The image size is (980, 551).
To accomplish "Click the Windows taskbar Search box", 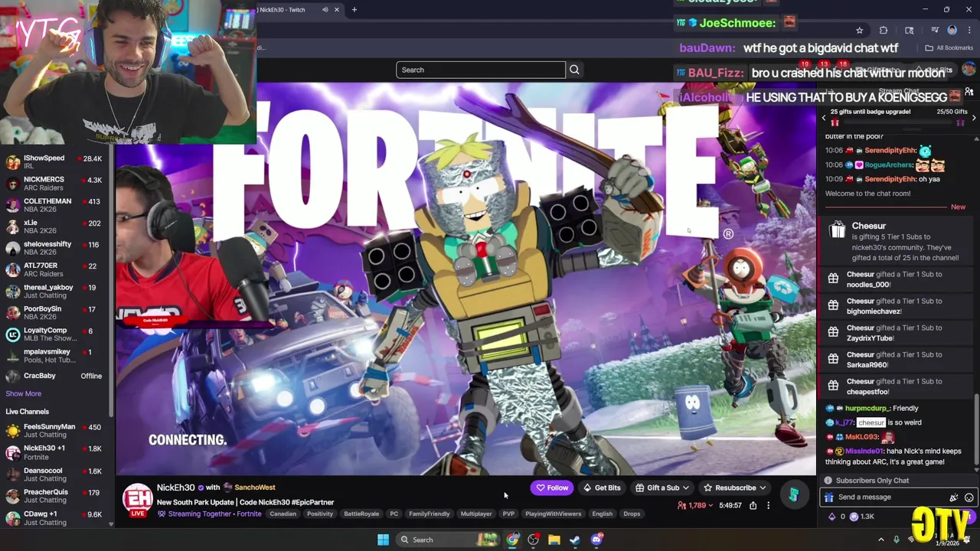I will (448, 540).
